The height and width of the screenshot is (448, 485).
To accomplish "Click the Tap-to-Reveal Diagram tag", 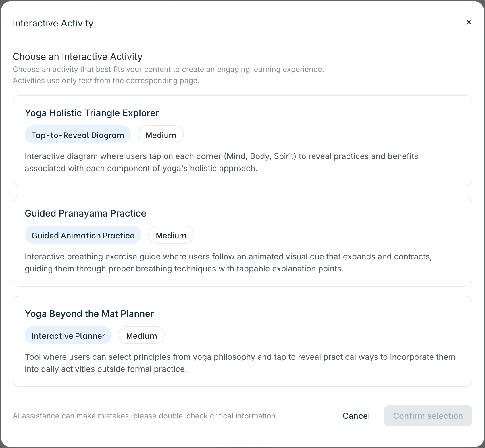I will pos(78,135).
